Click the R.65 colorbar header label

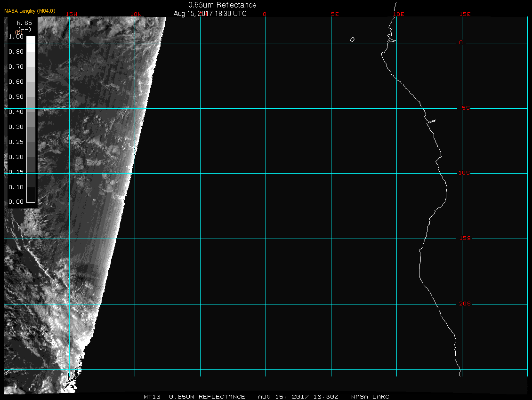24,23
